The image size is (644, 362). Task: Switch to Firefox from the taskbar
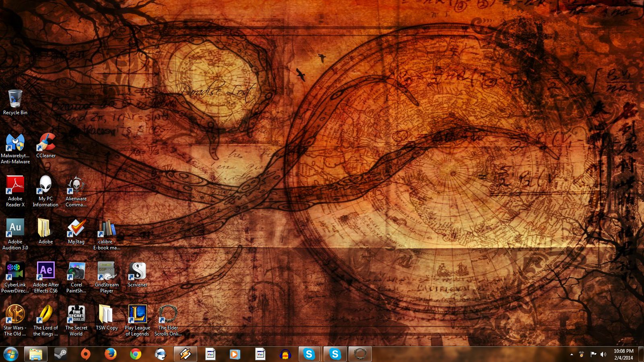tap(110, 354)
